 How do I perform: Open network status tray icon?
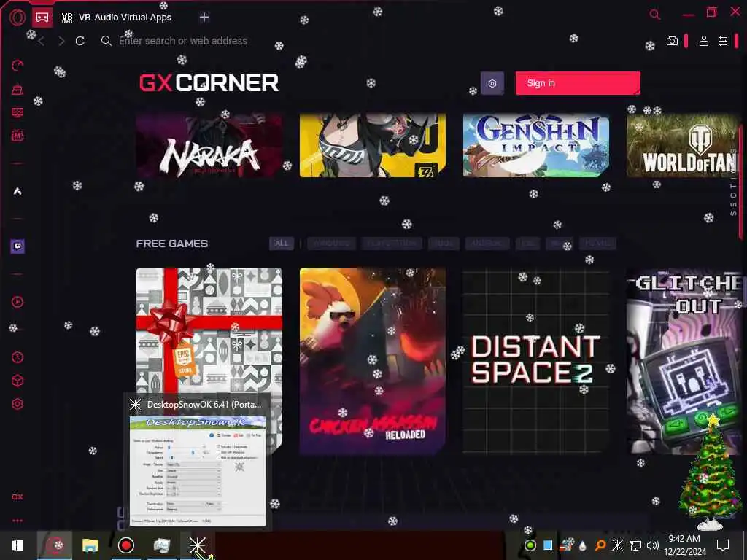pyautogui.click(x=635, y=545)
